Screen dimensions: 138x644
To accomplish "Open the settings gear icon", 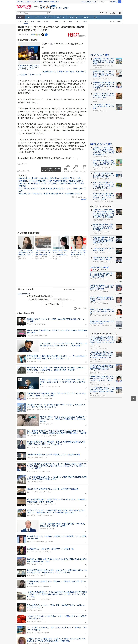I will 120,13.
